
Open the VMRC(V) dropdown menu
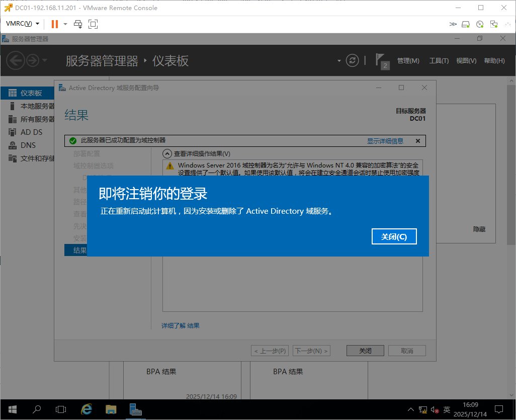pyautogui.click(x=23, y=24)
